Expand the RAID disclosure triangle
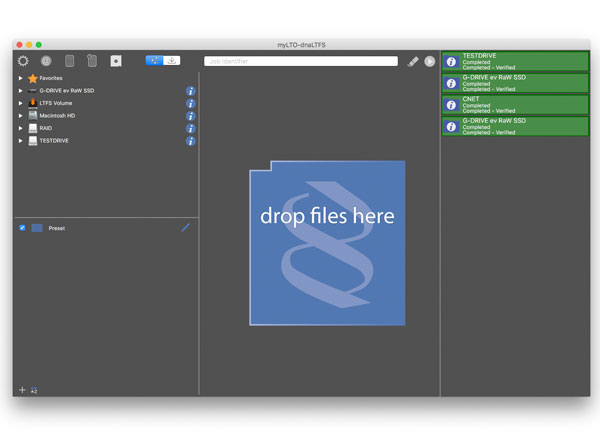 [x=20, y=128]
